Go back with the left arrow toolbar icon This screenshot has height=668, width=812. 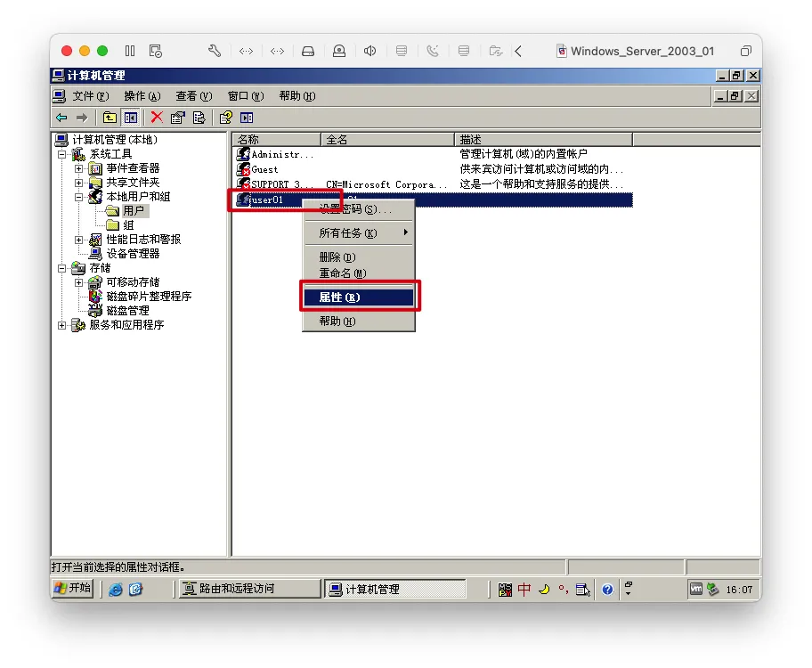coord(61,118)
